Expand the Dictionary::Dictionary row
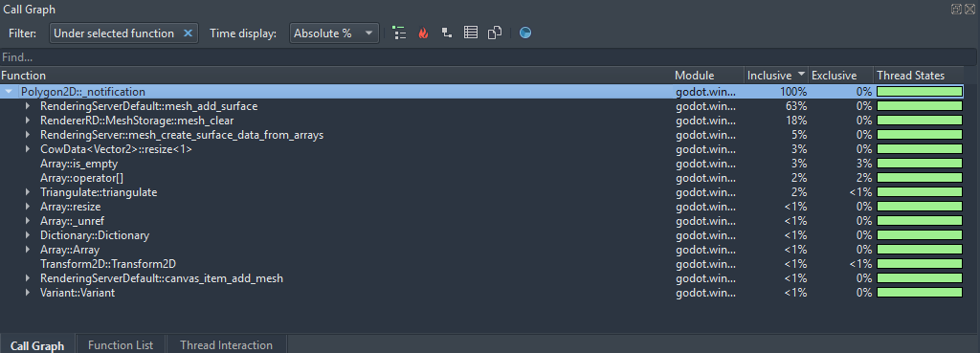The image size is (980, 353). (x=28, y=235)
